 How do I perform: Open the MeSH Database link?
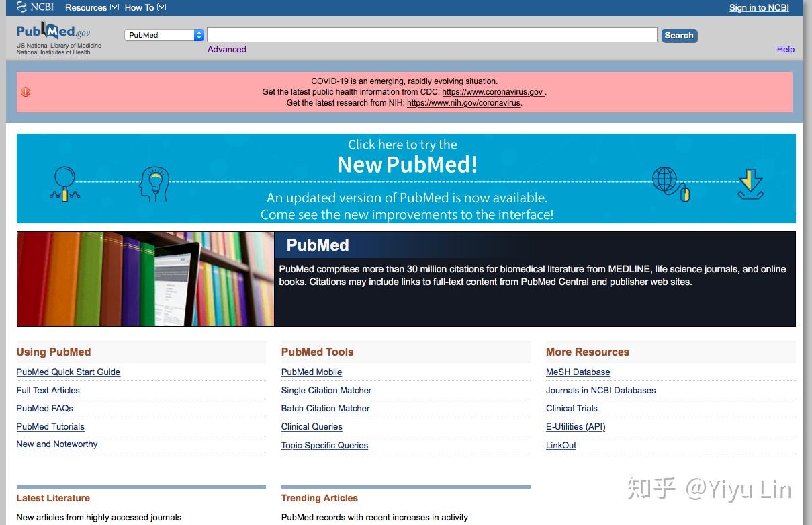(x=578, y=372)
